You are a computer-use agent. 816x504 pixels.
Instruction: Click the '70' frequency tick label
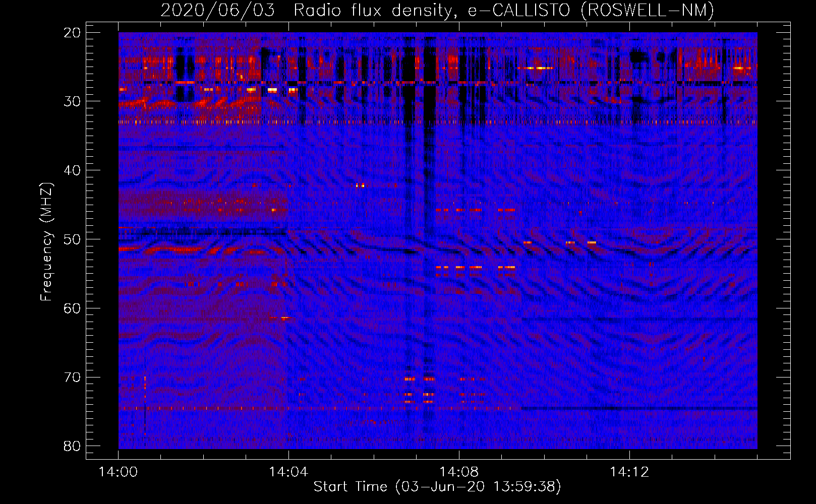(73, 377)
